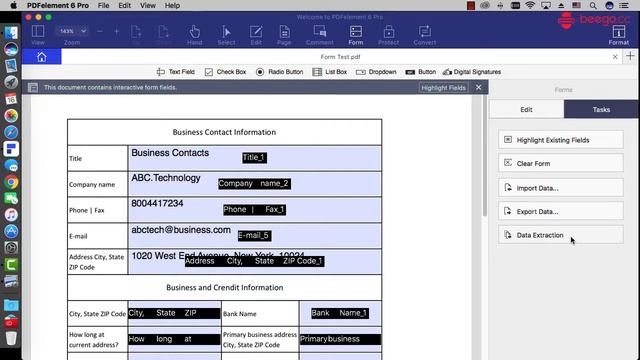640x360 pixels.
Task: Open Safari from the dock
Action: pos(11,132)
